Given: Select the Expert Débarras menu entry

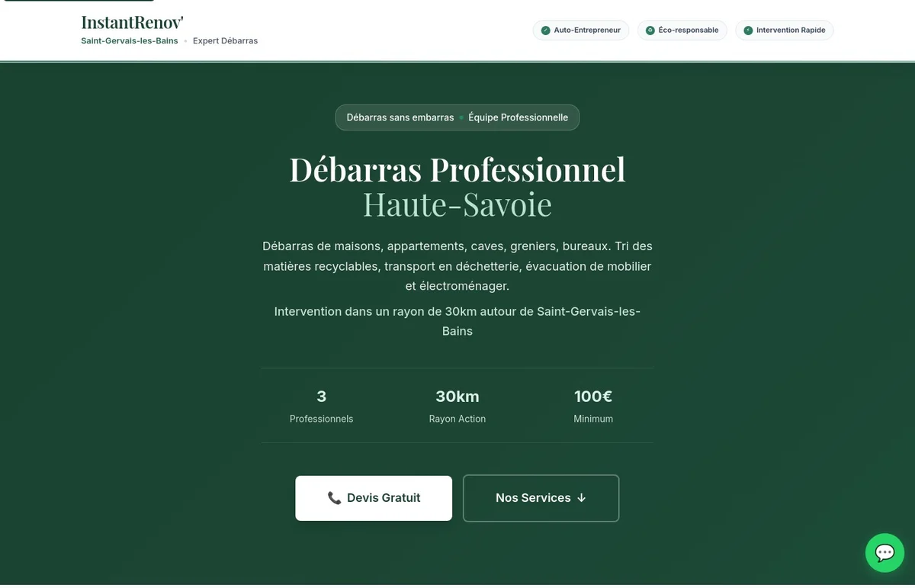Looking at the screenshot, I should (x=225, y=40).
